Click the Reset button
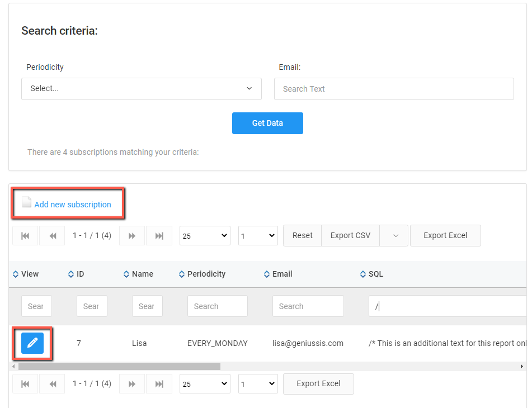This screenshot has width=532, height=408. pos(302,236)
